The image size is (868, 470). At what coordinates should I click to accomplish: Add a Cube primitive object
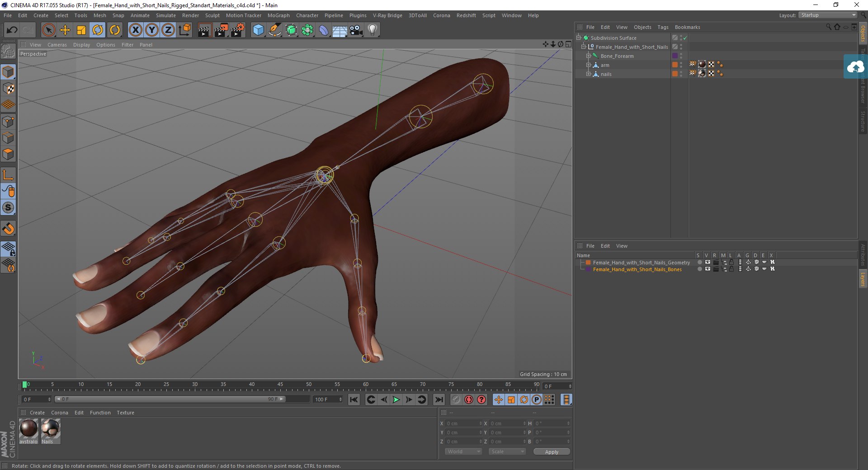point(258,30)
